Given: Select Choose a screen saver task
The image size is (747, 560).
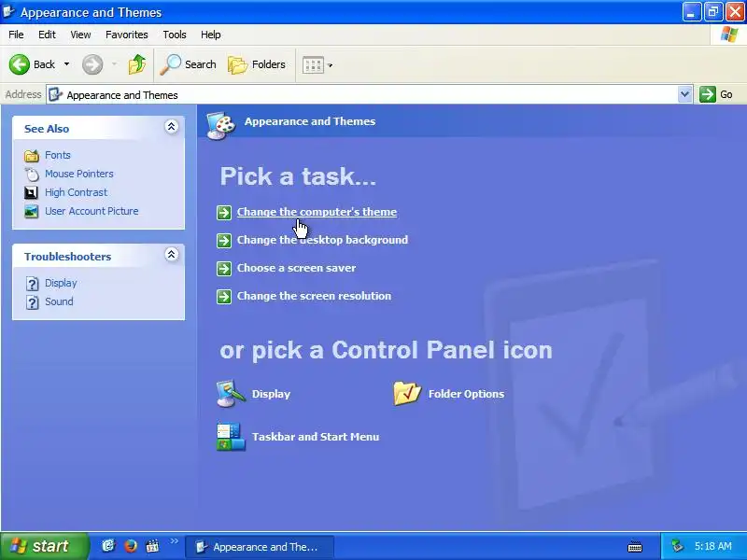Looking at the screenshot, I should 296,268.
